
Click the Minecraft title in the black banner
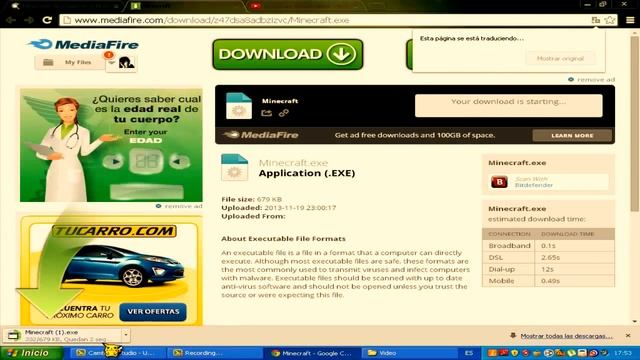(280, 101)
